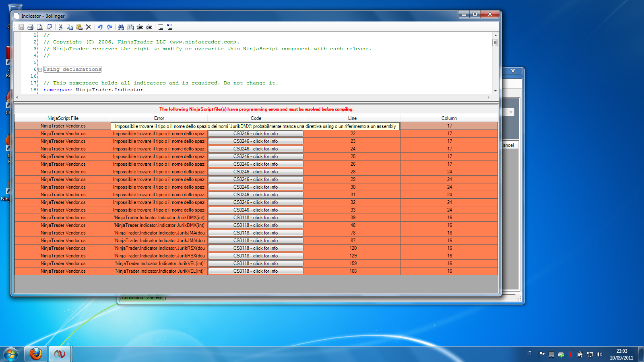Select the JurikRSX error text on line 129
The width and height of the screenshot is (644, 362).
coord(159,256)
